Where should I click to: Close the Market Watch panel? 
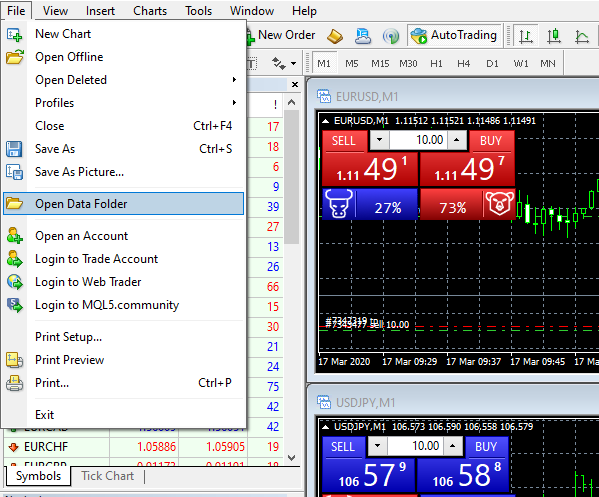(x=295, y=84)
